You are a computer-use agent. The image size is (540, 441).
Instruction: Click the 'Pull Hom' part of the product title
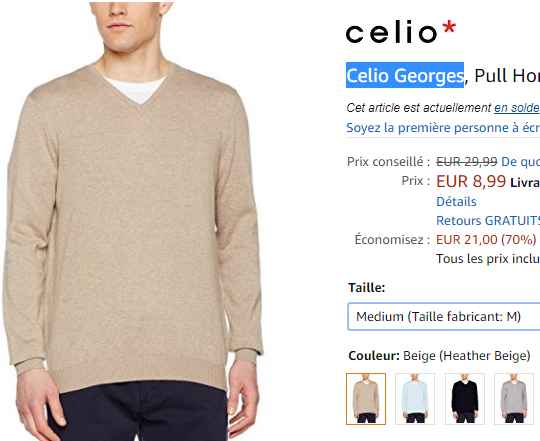(507, 75)
